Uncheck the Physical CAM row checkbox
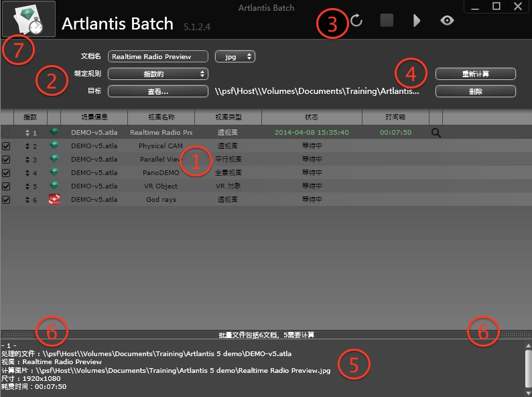The height and width of the screenshot is (397, 532). (6, 146)
